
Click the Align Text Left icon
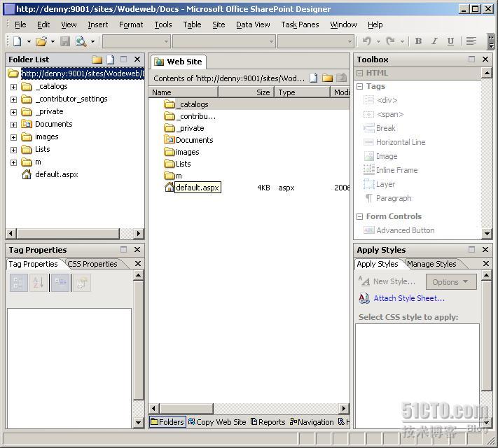(x=471, y=41)
